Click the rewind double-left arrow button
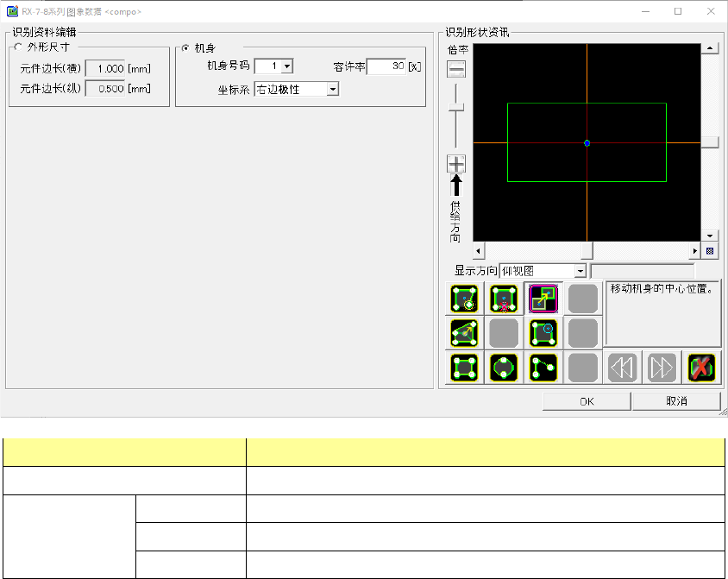 tap(622, 368)
